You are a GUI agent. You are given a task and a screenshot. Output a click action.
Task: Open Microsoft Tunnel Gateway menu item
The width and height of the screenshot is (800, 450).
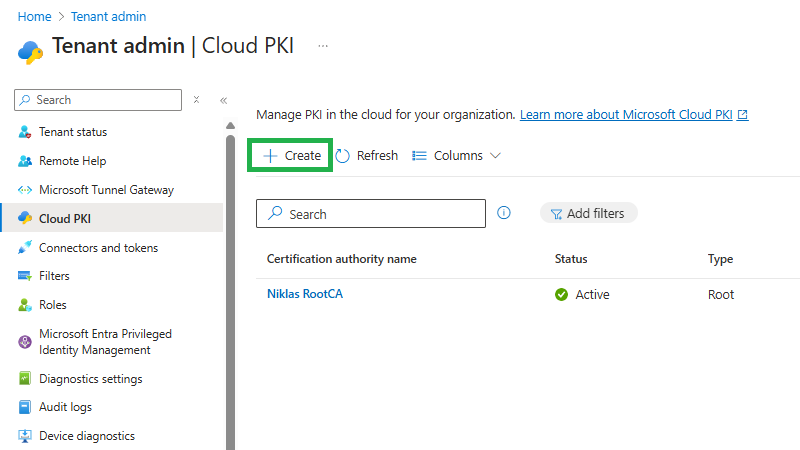click(106, 190)
